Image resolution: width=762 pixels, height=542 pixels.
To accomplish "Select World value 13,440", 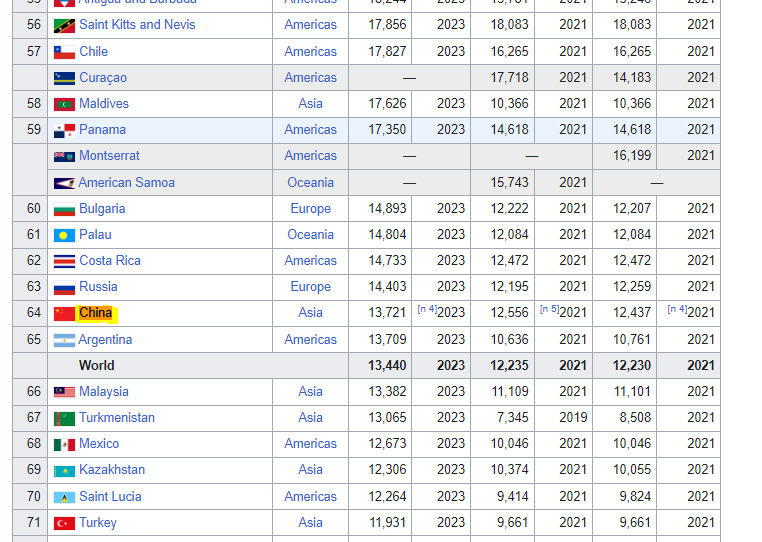I will pyautogui.click(x=387, y=366).
